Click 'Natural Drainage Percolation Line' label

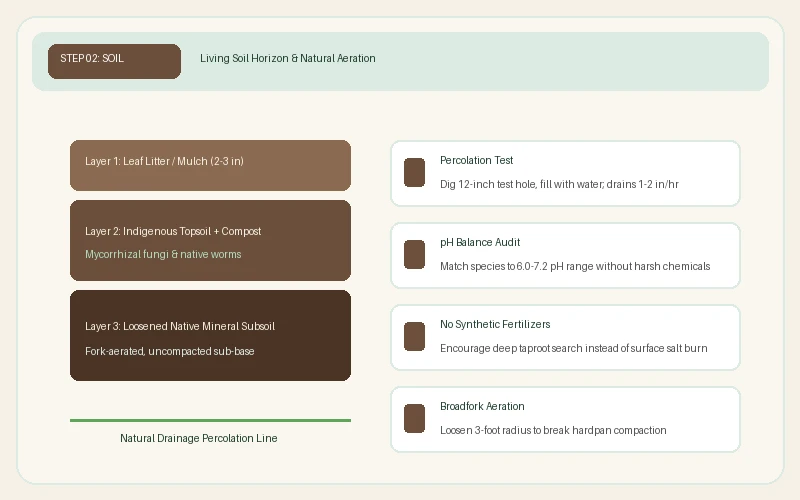[199, 438]
